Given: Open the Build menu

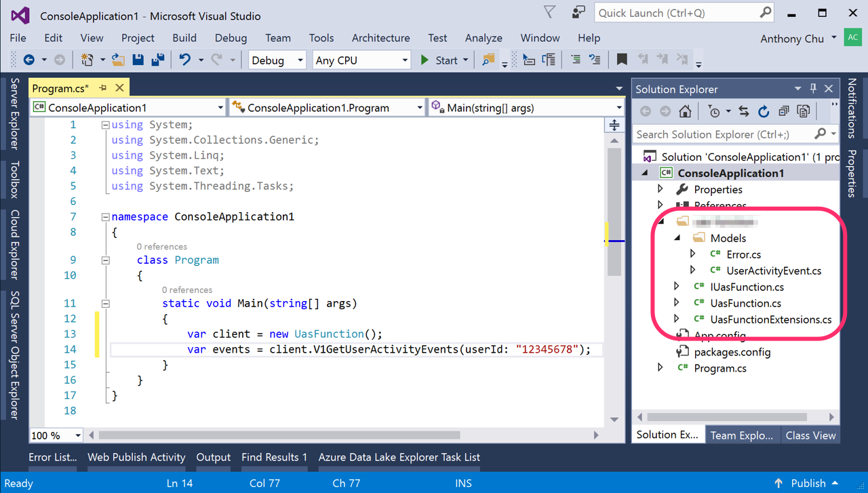Looking at the screenshot, I should point(184,38).
